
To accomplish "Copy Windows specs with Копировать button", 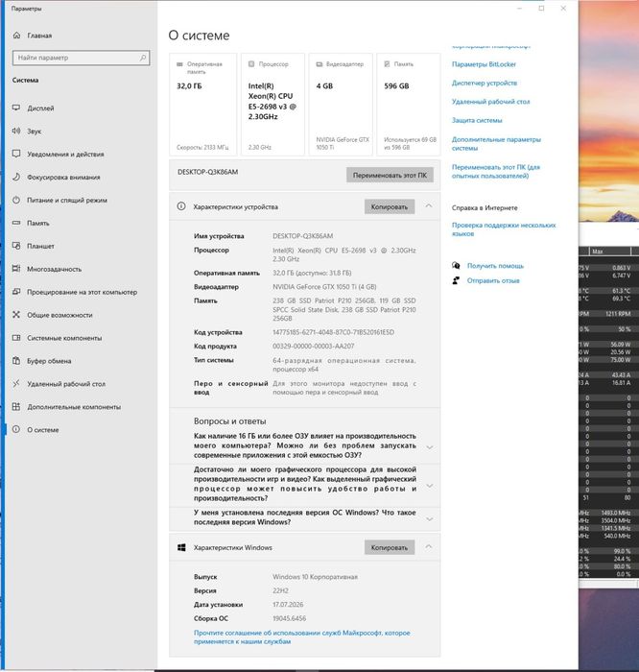I will pos(390,547).
